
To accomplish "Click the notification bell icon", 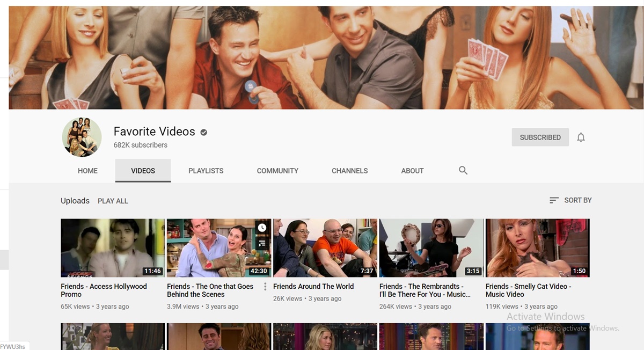I will 581,137.
